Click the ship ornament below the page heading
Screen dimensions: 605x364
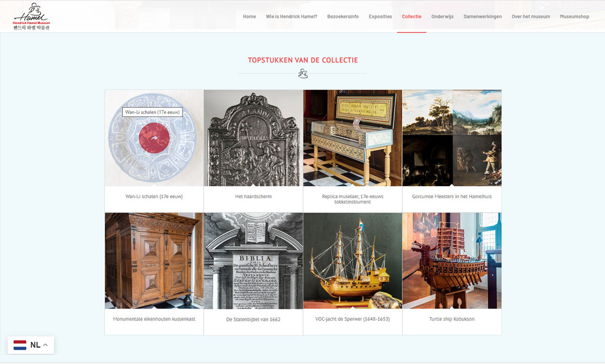click(303, 74)
